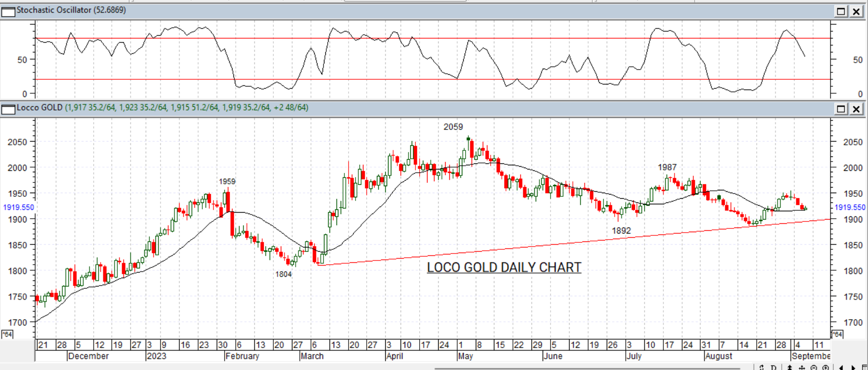868x370 pixels.
Task: Click the D daily periodicity button
Action: (x=773, y=367)
